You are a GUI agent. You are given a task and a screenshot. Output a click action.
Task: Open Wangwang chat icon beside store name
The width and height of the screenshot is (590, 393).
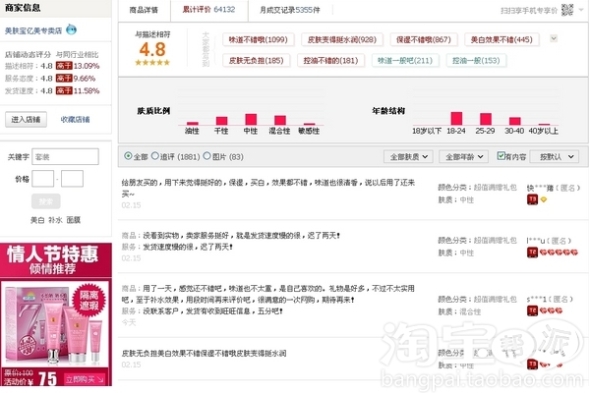click(x=71, y=29)
